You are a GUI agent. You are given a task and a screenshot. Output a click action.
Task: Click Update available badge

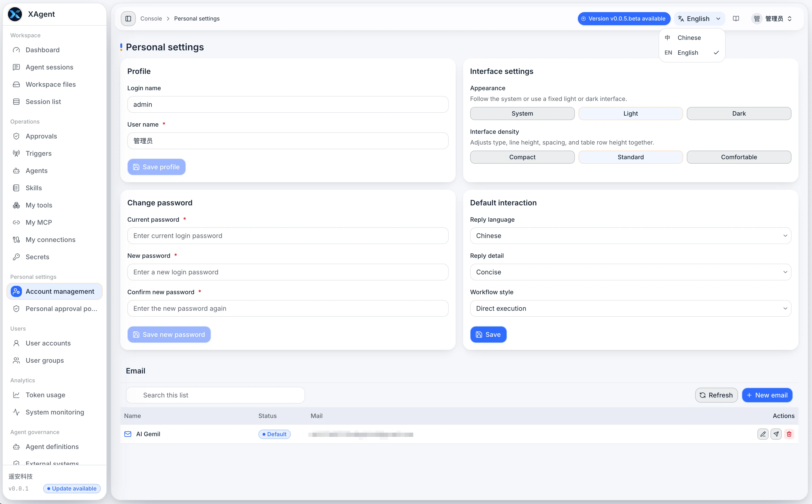pyautogui.click(x=72, y=488)
